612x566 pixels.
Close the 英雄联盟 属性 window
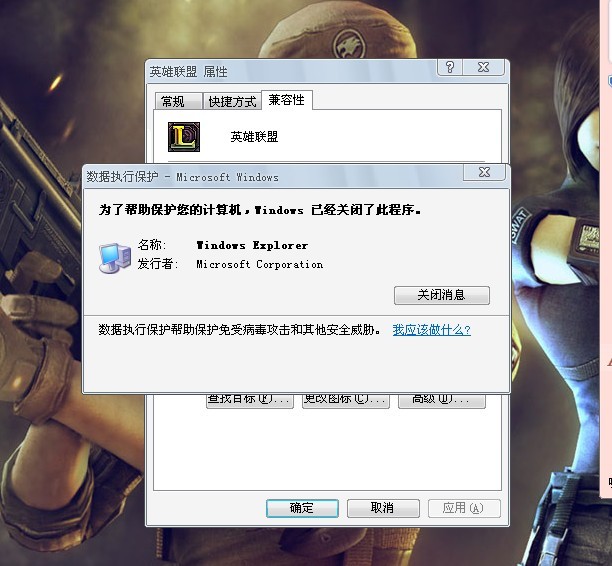click(x=484, y=67)
